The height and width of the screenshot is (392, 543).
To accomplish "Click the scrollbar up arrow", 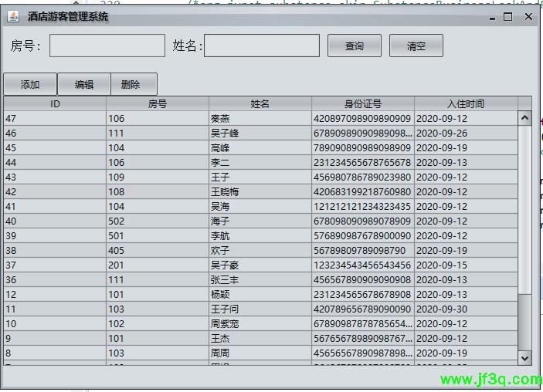I will point(524,118).
